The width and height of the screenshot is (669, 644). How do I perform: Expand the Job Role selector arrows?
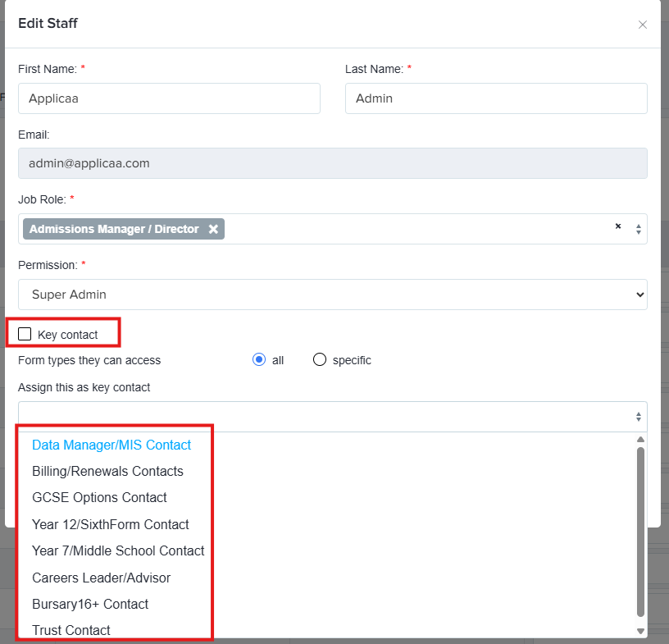coord(639,229)
